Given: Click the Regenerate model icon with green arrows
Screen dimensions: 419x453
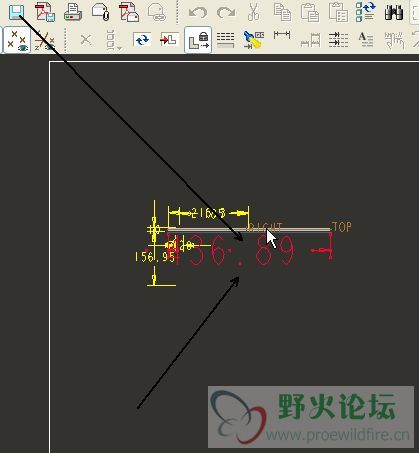Looking at the screenshot, I should tap(365, 12).
